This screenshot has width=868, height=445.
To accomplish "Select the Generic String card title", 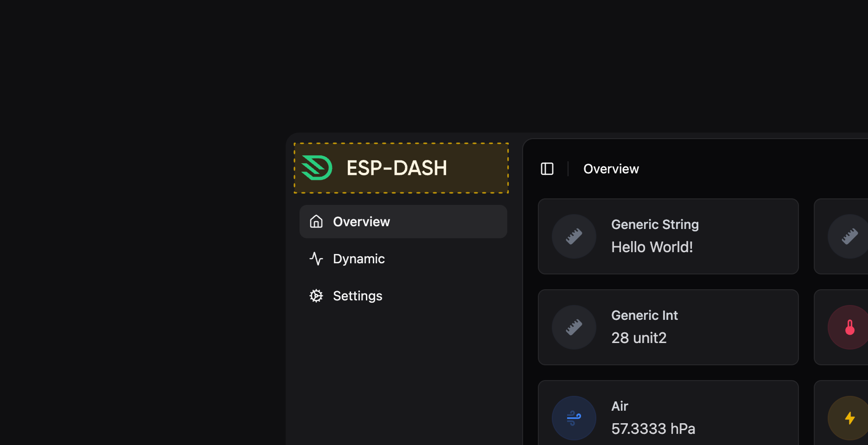I will [x=655, y=224].
